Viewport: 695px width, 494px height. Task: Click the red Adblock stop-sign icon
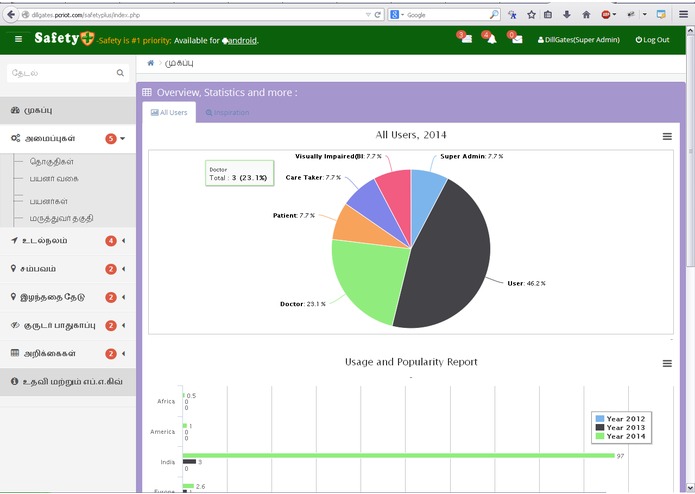coord(605,15)
